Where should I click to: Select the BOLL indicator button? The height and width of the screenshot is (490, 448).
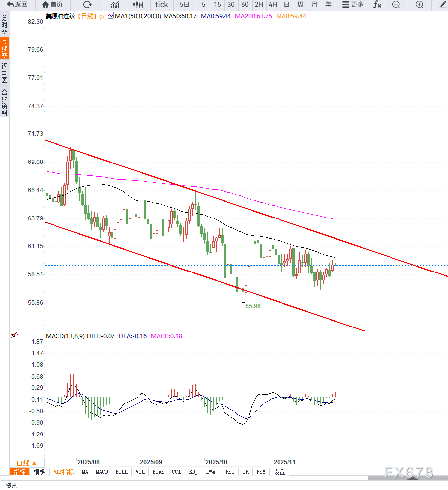[x=121, y=472]
